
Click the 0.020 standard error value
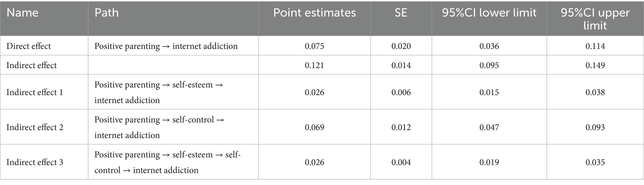pos(401,46)
